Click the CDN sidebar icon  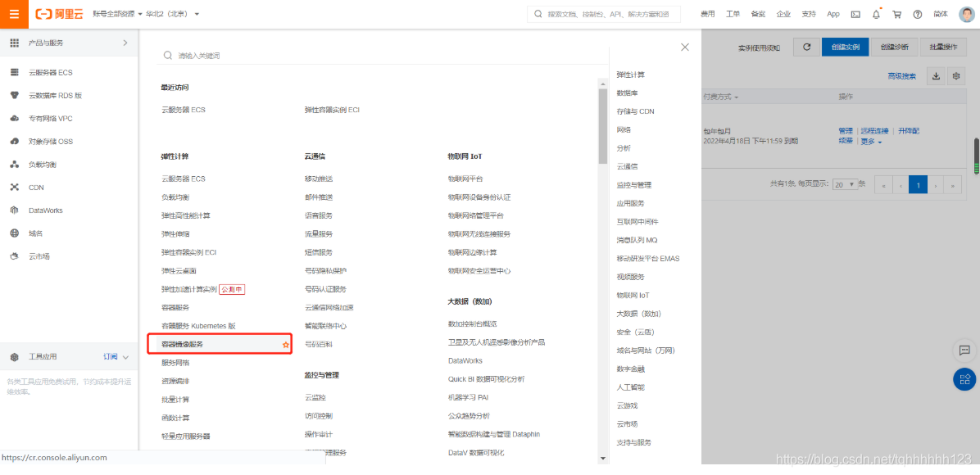[x=15, y=188]
